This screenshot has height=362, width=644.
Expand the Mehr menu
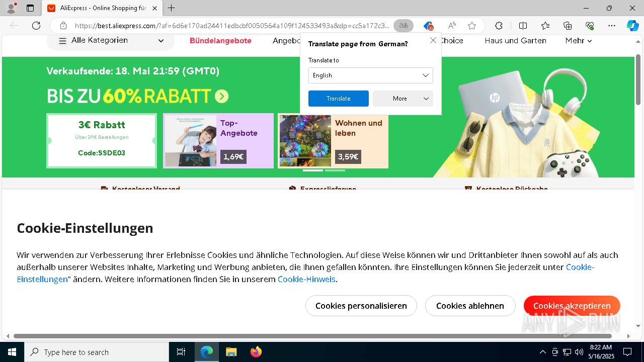click(579, 41)
